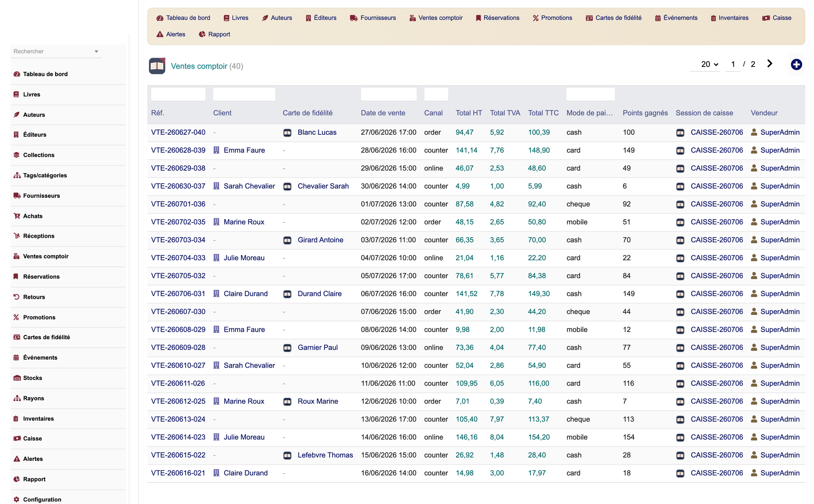Click the Canal filter input field
Image resolution: width=814 pixels, height=504 pixels.
pyautogui.click(x=436, y=94)
